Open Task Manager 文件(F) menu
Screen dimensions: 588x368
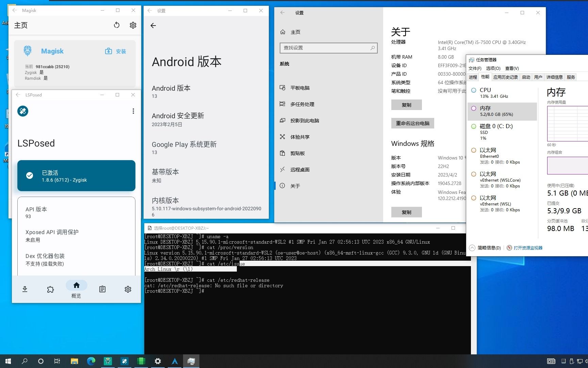pos(475,68)
